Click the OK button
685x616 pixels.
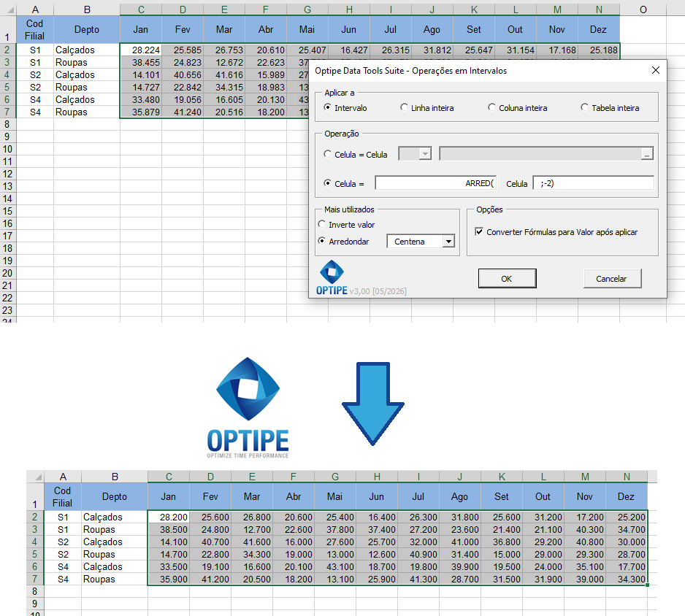(x=508, y=279)
